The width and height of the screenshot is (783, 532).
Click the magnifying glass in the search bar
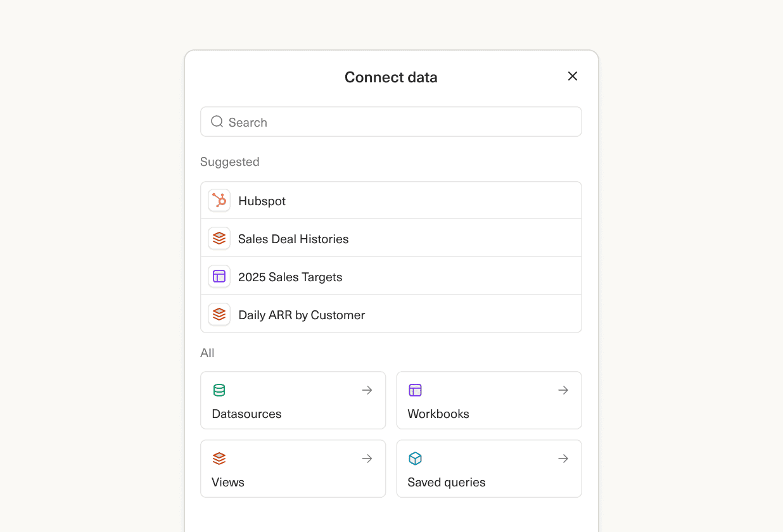(217, 121)
